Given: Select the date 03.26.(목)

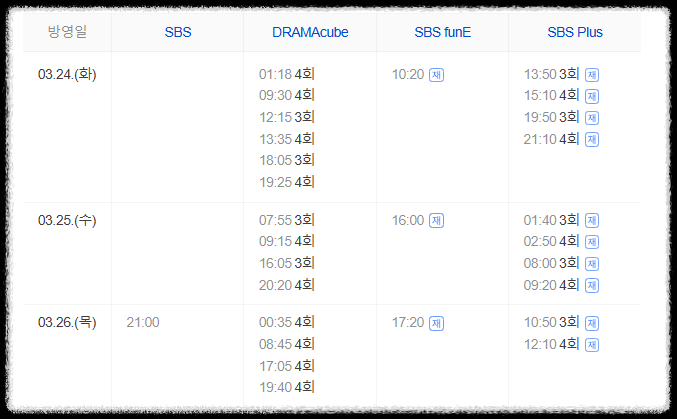Looking at the screenshot, I should (67, 322).
